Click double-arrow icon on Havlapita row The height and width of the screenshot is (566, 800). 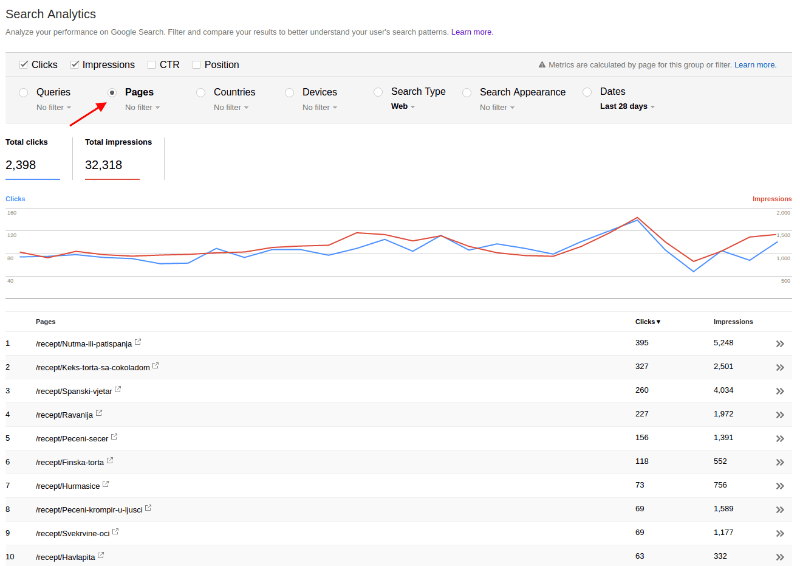point(779,557)
